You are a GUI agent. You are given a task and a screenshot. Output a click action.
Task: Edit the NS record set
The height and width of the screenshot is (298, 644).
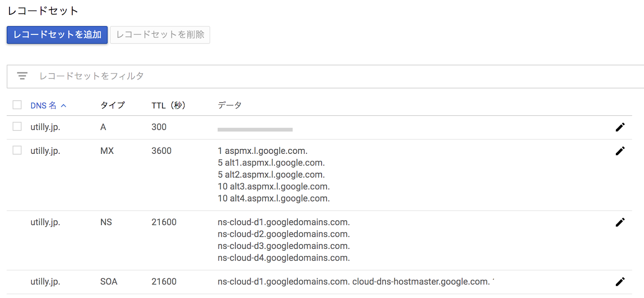(620, 222)
